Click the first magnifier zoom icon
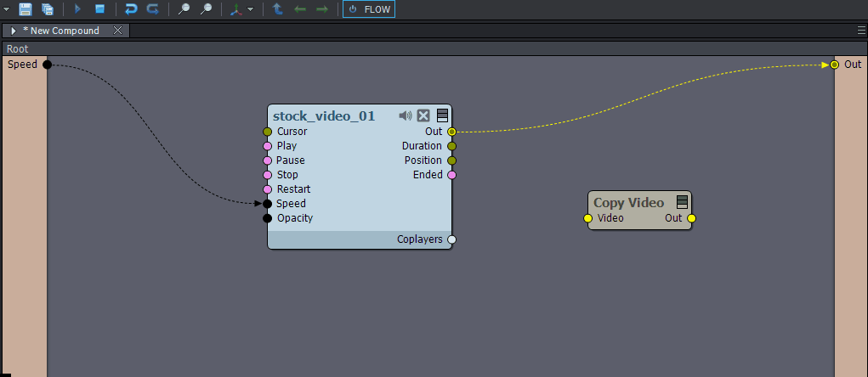The width and height of the screenshot is (868, 377). pyautogui.click(x=184, y=8)
